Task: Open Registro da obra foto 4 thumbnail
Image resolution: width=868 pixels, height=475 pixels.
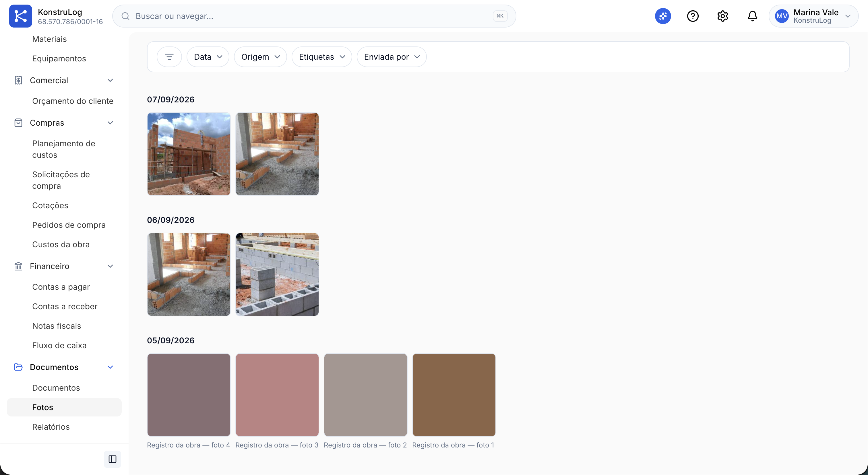Action: pos(189,395)
